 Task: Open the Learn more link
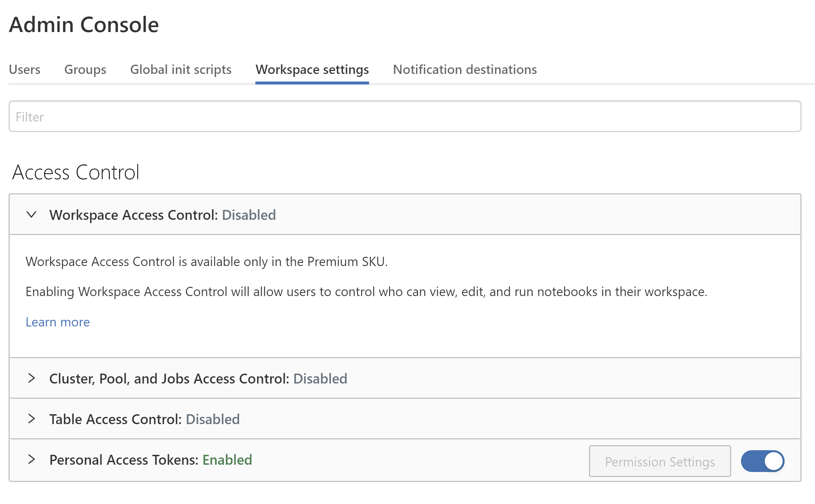pyautogui.click(x=57, y=322)
